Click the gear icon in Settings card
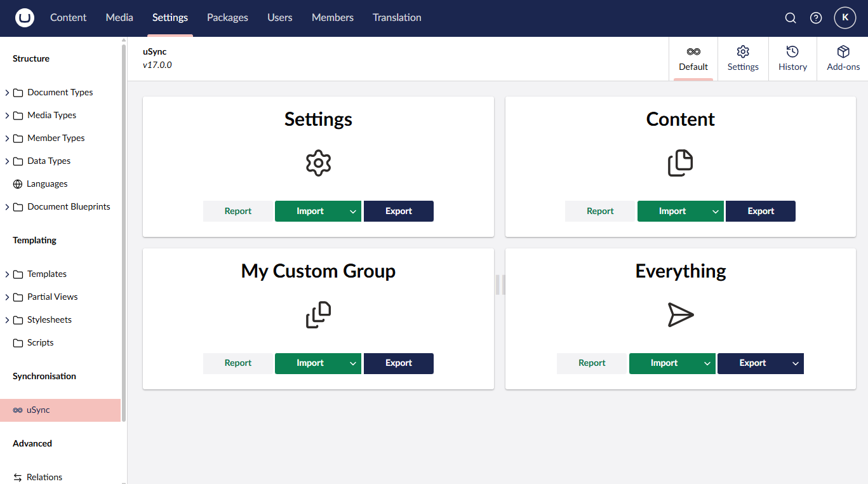This screenshot has width=868, height=484. 318,163
